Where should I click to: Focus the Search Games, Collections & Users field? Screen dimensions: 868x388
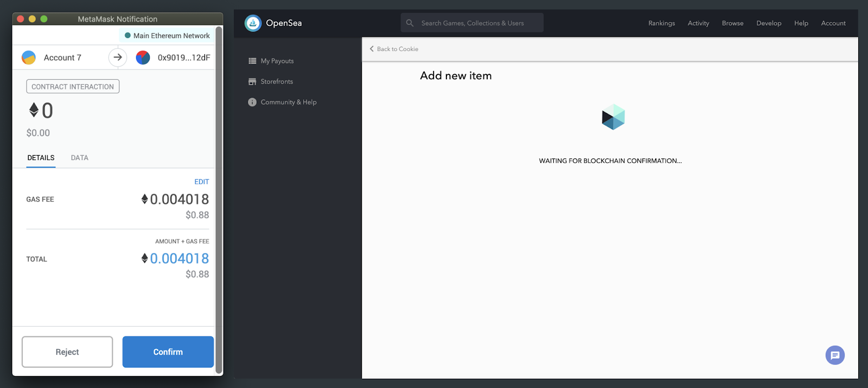point(472,23)
